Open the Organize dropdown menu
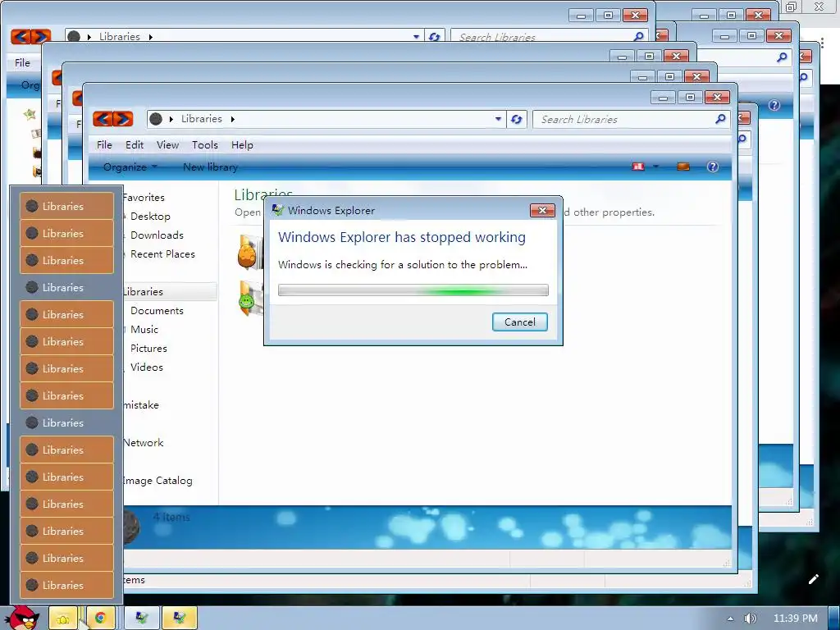 [x=130, y=167]
